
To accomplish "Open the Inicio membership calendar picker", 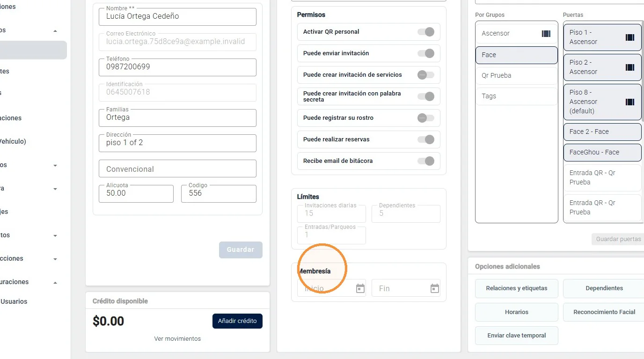I will click(360, 288).
